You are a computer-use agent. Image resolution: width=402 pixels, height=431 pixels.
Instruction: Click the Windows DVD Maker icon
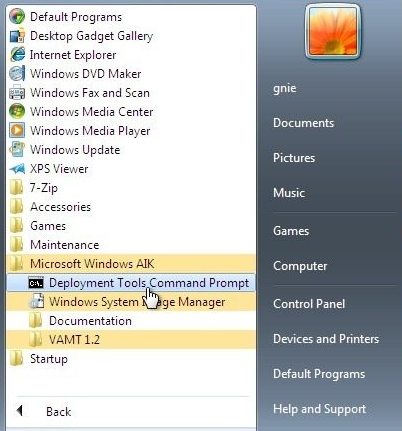pyautogui.click(x=17, y=74)
